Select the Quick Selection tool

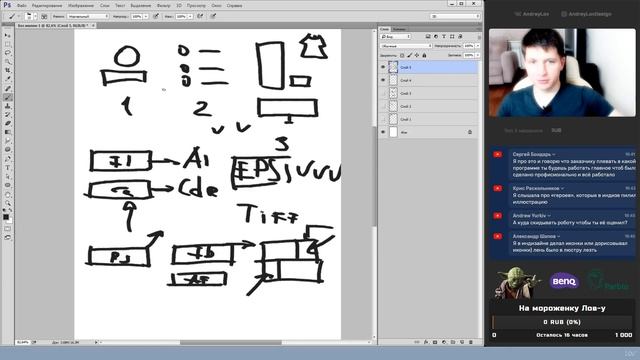coord(7,62)
